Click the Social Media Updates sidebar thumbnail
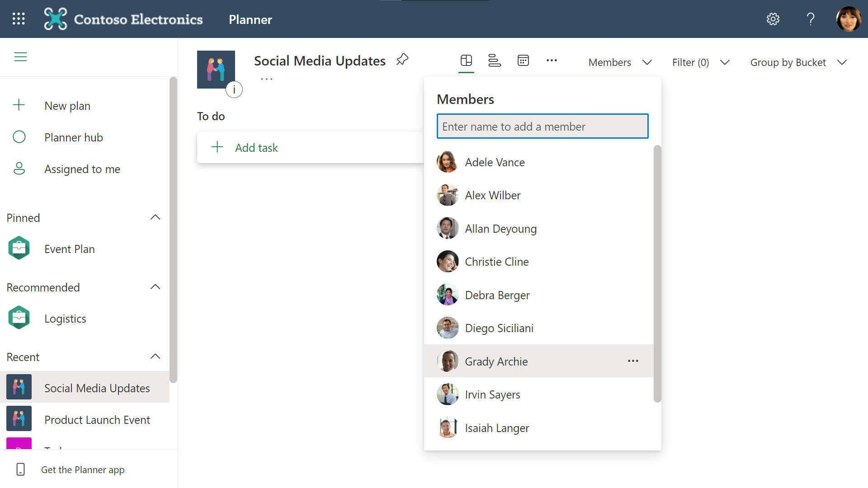The height and width of the screenshot is (488, 868). click(x=19, y=387)
